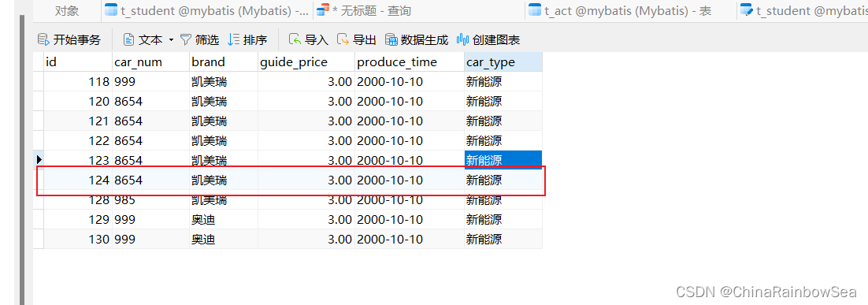Select the produce_time column header
The image size is (868, 305).
(410, 62)
